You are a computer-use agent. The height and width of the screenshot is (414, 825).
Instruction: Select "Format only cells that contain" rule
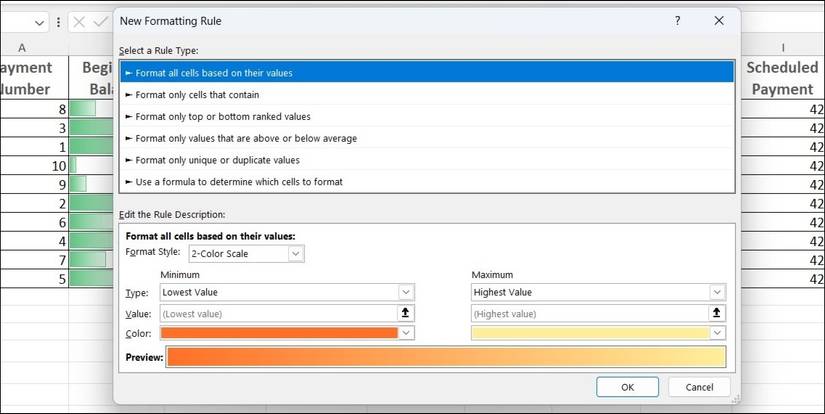pyautogui.click(x=198, y=95)
